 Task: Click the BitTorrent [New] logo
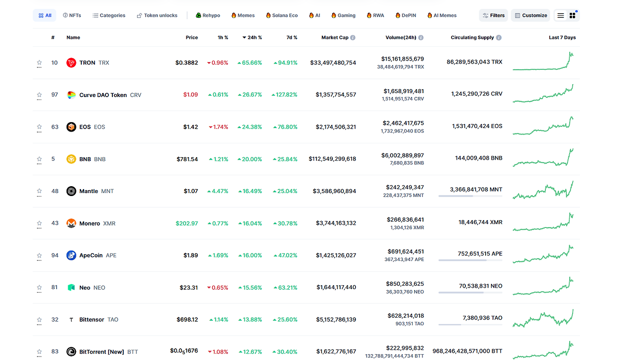coord(71,352)
